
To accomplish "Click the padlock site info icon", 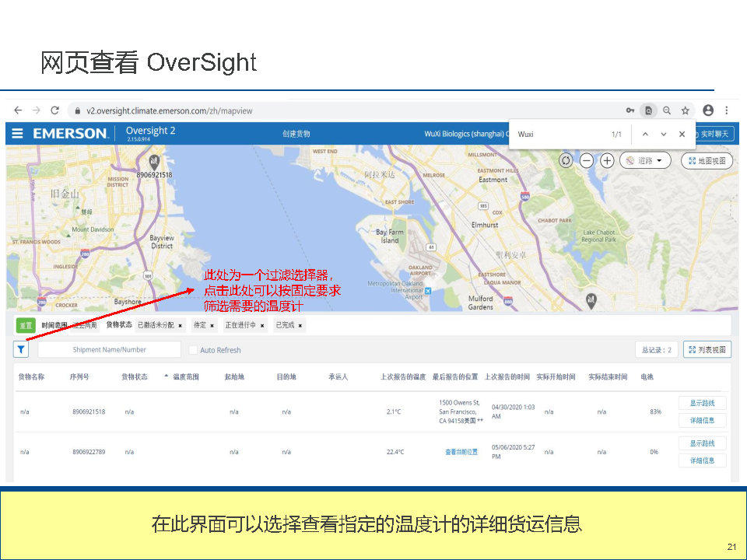I will (x=77, y=111).
